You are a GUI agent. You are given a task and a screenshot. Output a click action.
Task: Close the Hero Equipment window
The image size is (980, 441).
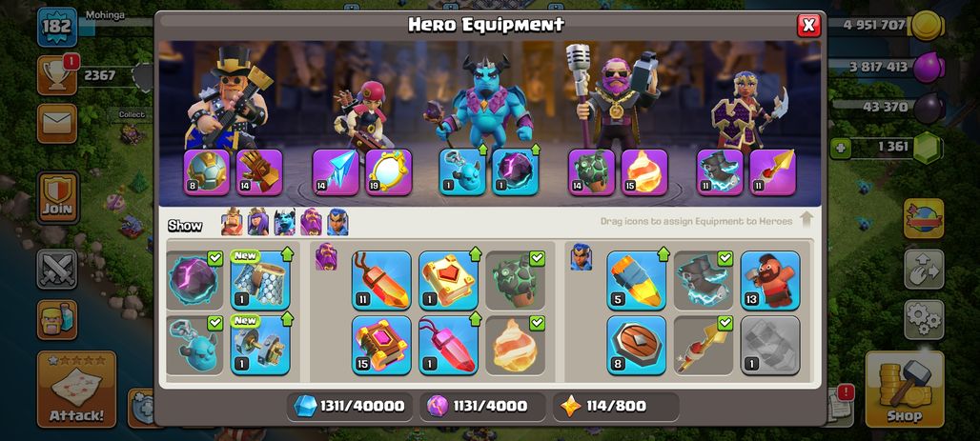(x=808, y=25)
